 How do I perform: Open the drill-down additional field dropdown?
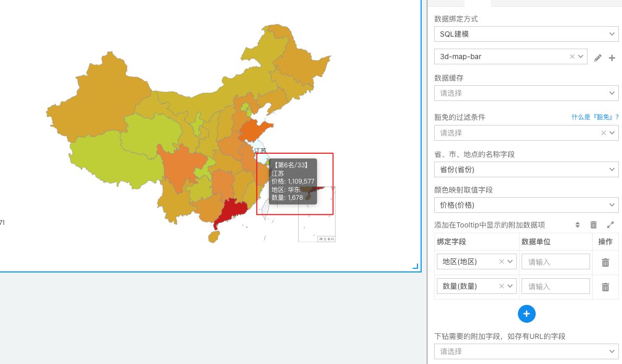tap(526, 351)
